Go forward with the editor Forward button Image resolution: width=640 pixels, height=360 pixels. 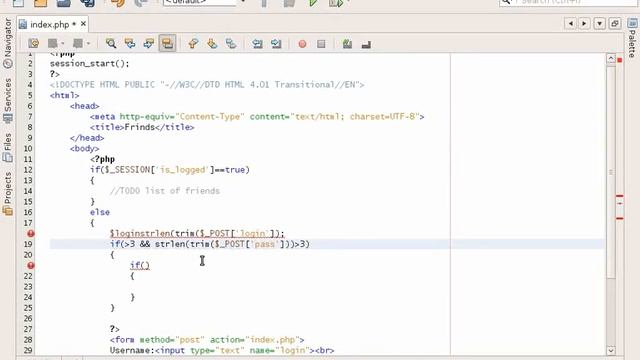[78, 44]
